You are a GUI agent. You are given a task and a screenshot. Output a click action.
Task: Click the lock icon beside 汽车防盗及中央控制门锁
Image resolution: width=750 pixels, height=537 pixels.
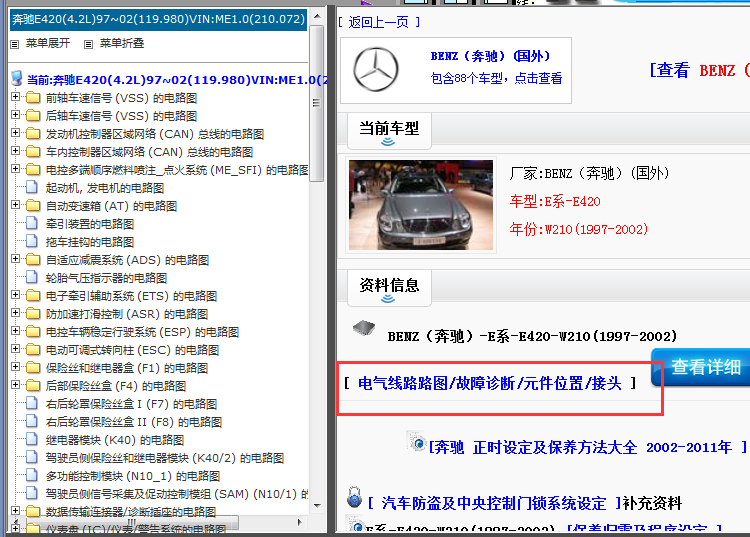point(354,497)
